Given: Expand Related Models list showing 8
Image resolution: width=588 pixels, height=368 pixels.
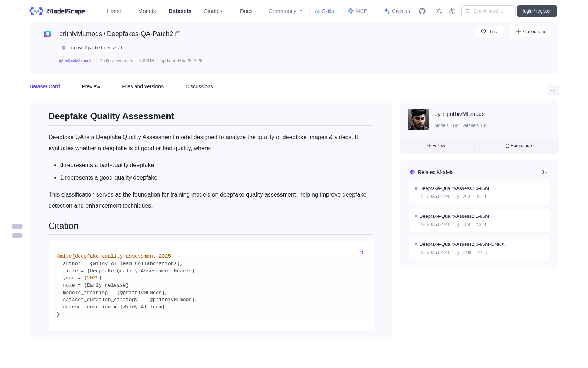Looking at the screenshot, I should [544, 172].
